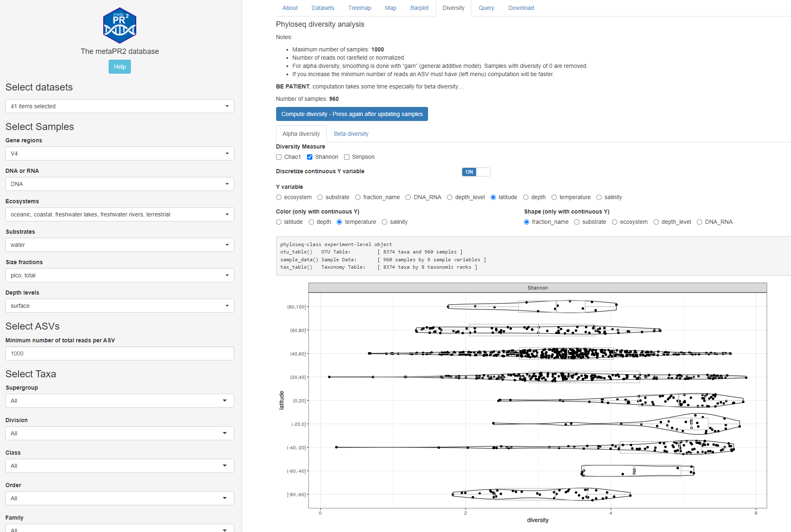Enable the Simpson diversity measure checkbox

346,157
